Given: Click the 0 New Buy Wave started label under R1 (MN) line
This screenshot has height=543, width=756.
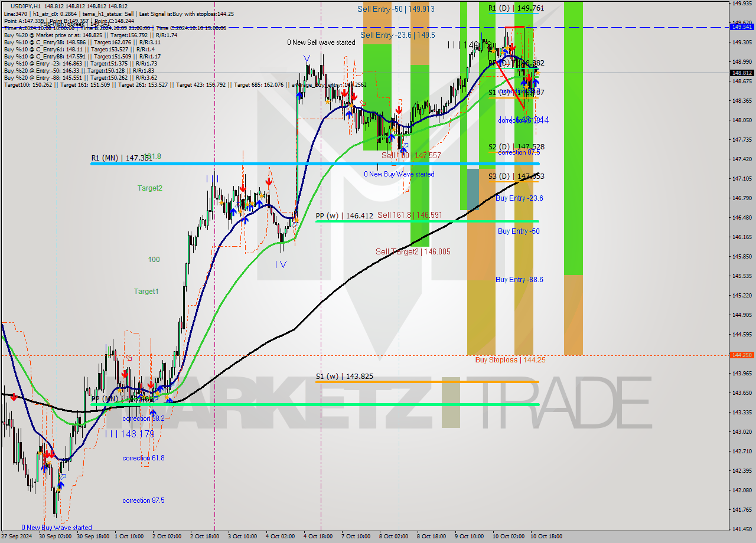Looking at the screenshot, I should coord(399,174).
